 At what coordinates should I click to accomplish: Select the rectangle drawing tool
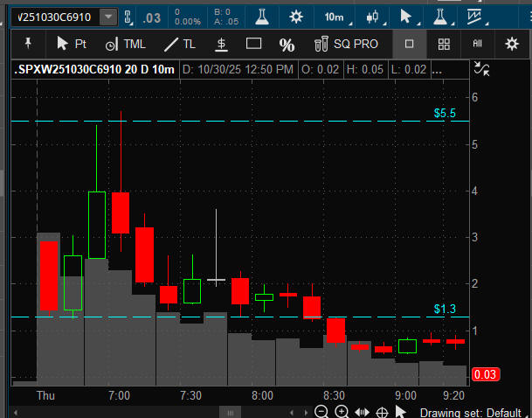click(253, 43)
